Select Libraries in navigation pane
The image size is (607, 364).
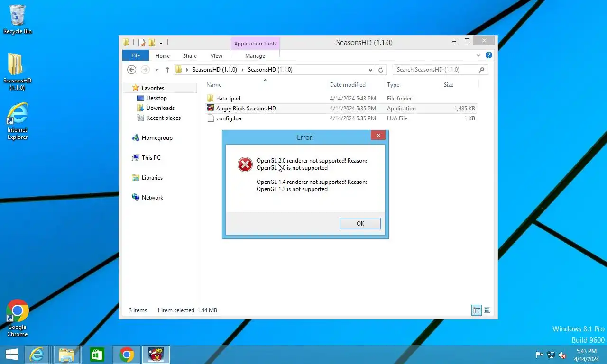[x=152, y=178]
